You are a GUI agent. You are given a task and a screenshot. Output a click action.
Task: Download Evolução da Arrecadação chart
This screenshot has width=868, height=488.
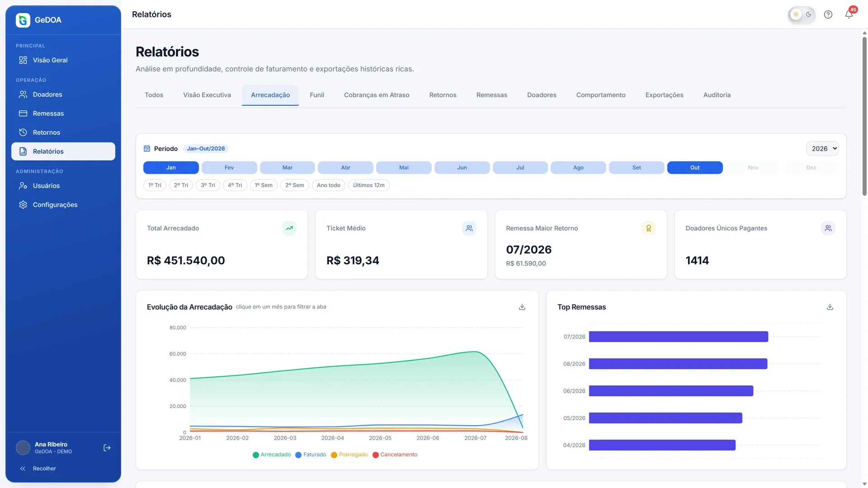(x=522, y=307)
